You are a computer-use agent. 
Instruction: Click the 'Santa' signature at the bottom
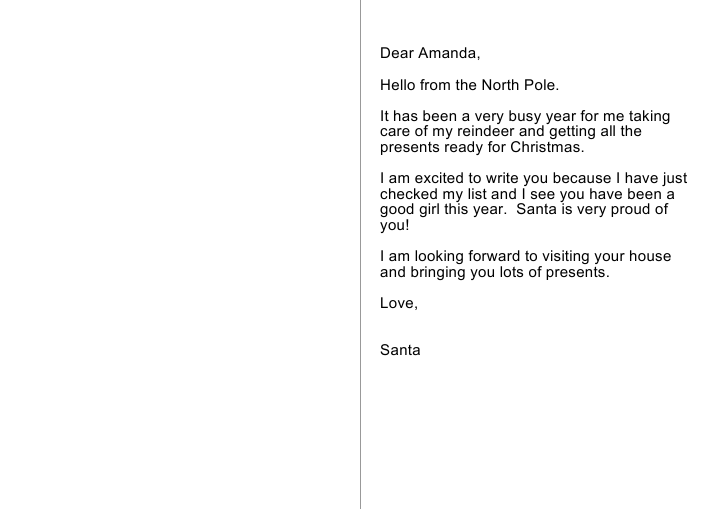point(400,350)
